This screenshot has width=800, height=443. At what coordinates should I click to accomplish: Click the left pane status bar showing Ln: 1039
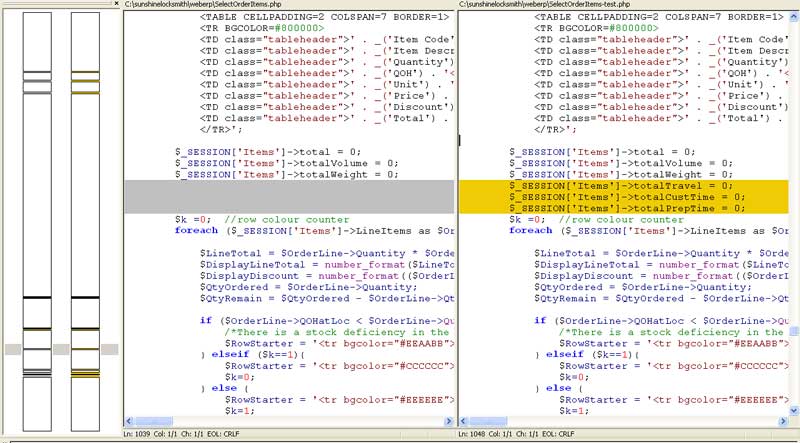(200, 435)
